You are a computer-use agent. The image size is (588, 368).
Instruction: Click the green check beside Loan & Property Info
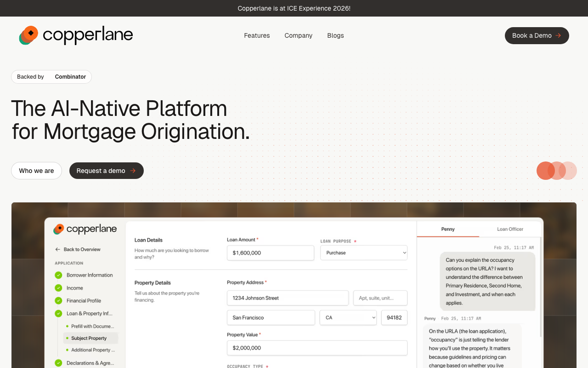(58, 313)
